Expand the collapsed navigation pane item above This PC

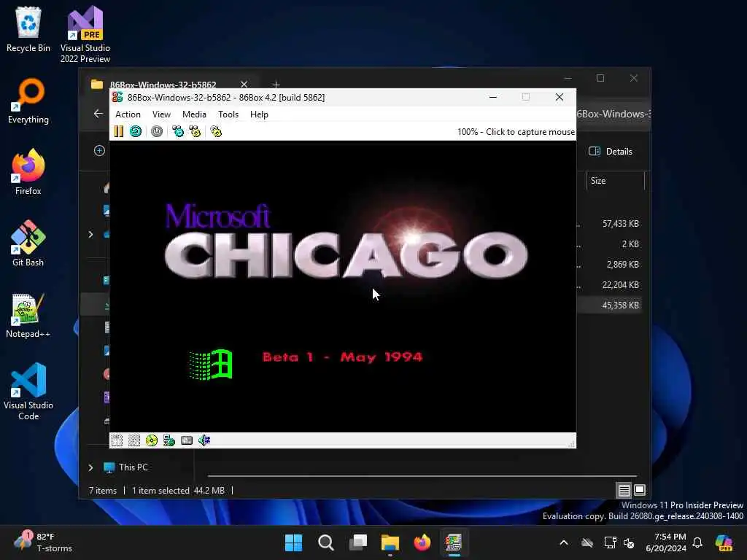pyautogui.click(x=90, y=234)
